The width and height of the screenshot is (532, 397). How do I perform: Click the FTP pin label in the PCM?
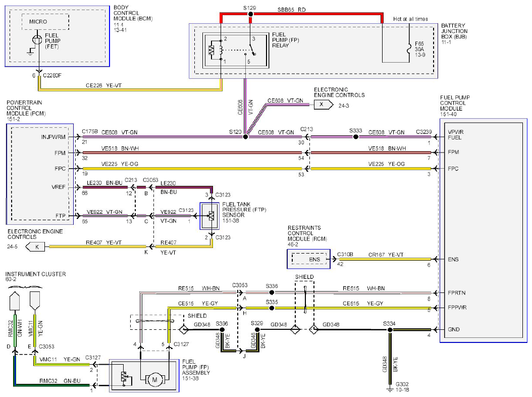pos(61,216)
